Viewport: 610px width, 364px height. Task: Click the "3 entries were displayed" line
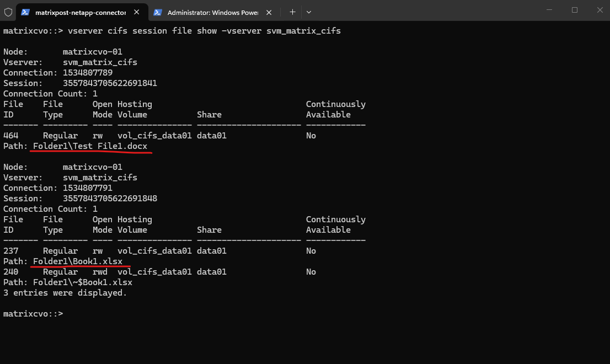pyautogui.click(x=65, y=293)
